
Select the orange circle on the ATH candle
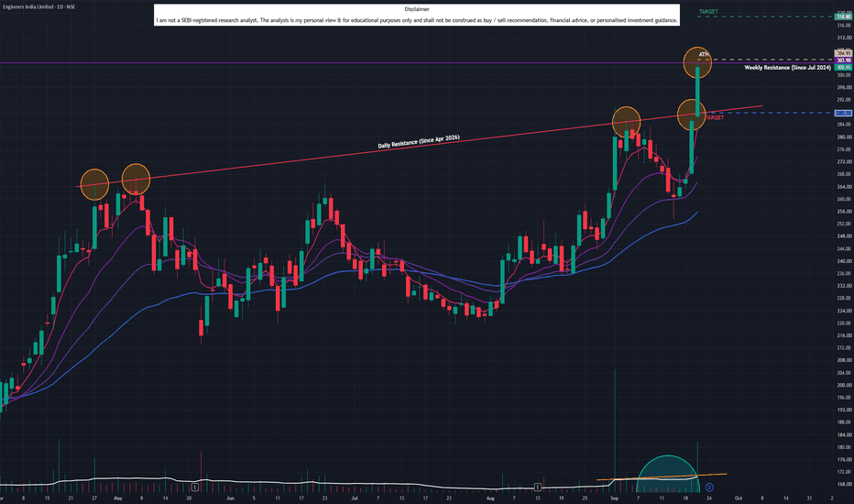click(697, 62)
